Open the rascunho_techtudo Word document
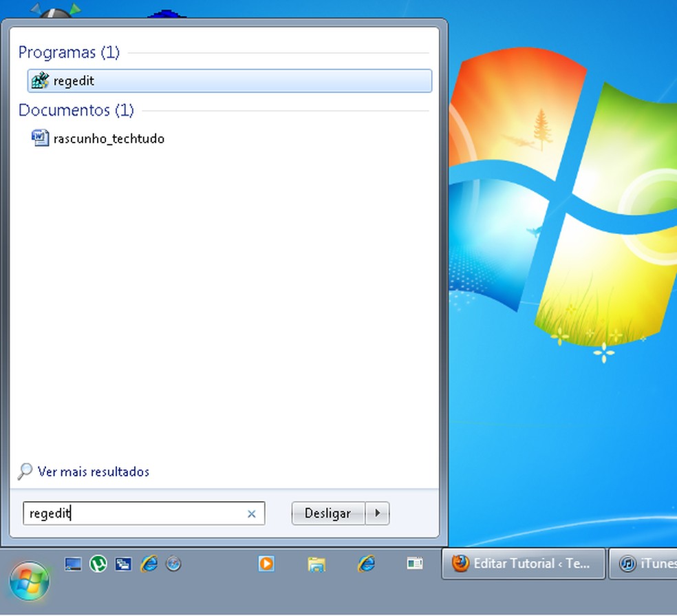This screenshot has height=616, width=677. [109, 138]
